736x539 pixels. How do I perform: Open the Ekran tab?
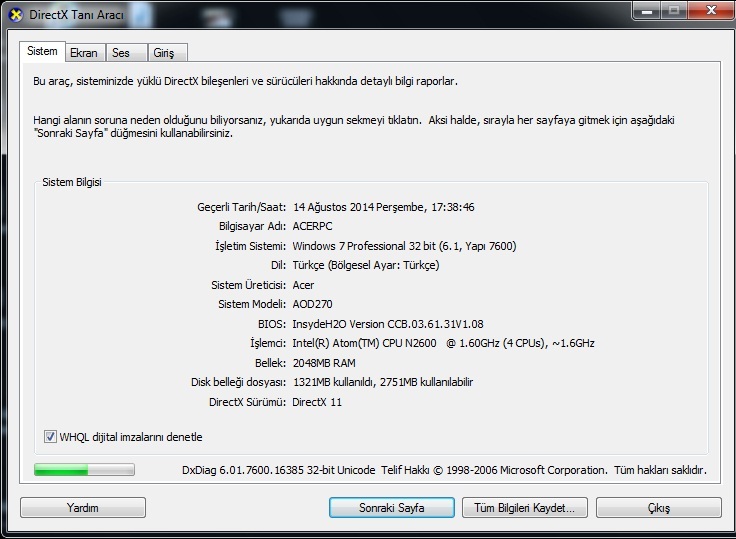point(83,53)
